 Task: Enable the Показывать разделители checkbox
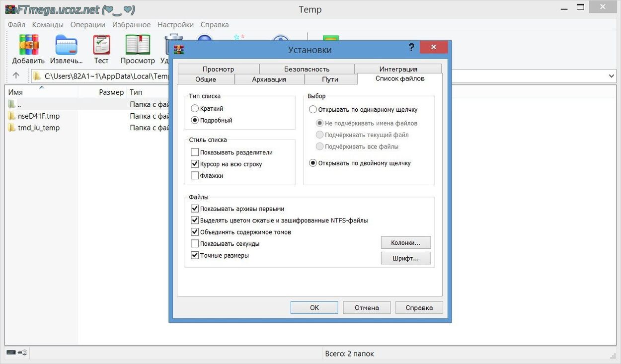point(195,152)
